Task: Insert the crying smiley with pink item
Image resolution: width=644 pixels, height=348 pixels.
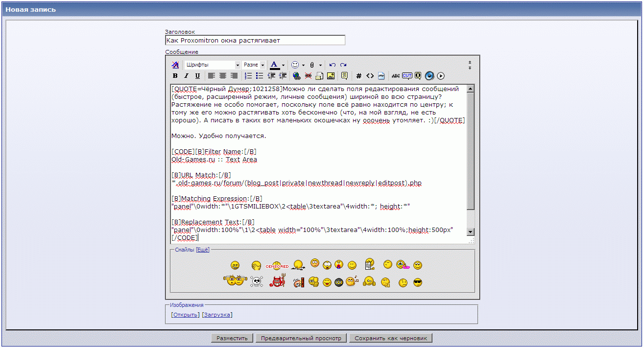Action: click(x=403, y=265)
